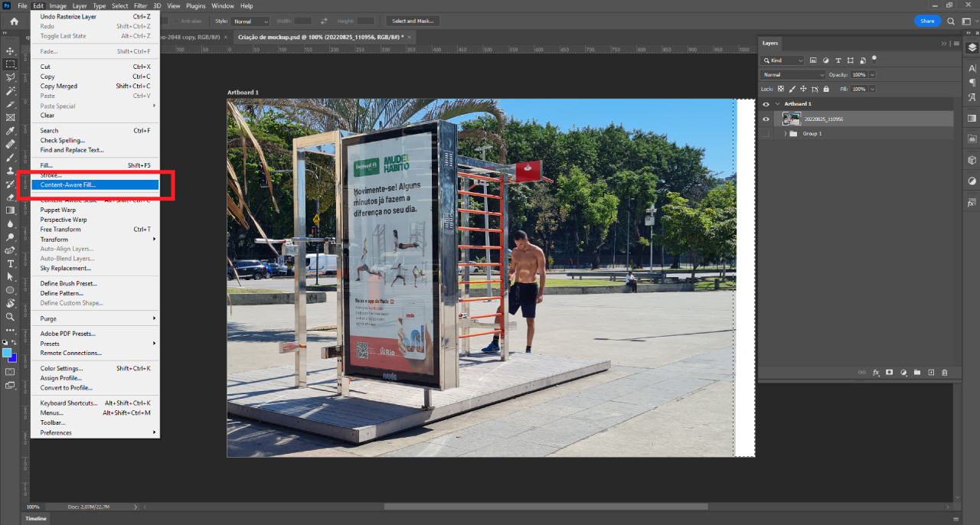Viewport: 980px width, 525px height.
Task: Choose Undo Rasterize Layer
Action: [95, 16]
